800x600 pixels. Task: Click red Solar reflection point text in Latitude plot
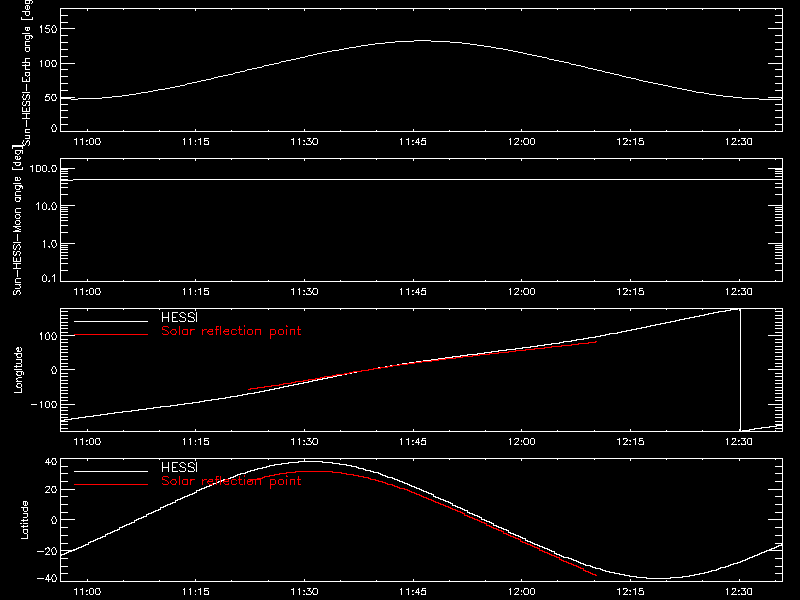click(231, 481)
